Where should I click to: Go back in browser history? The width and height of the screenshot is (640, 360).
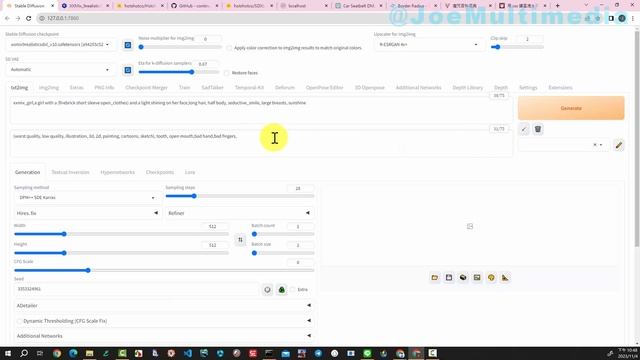coord(7,18)
